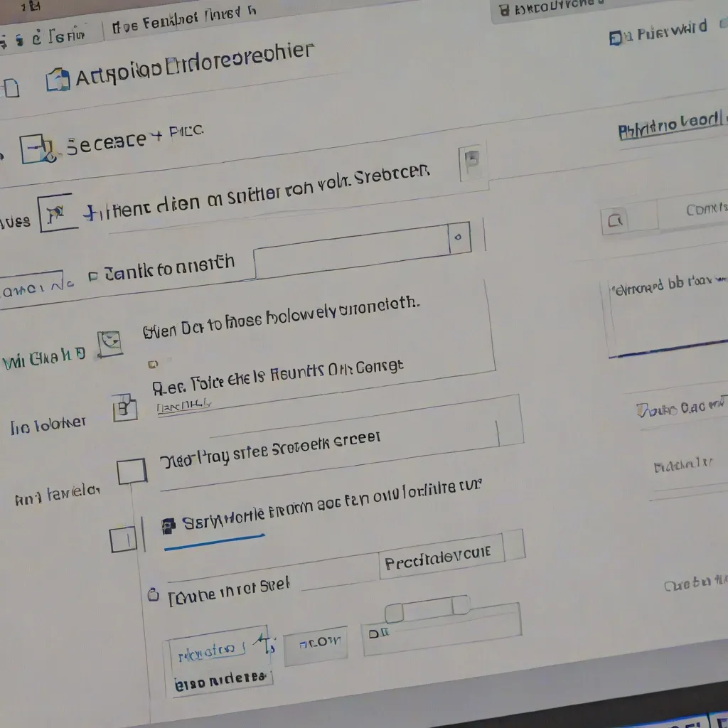Click the green icon beside the Gien Dar text
Viewport: 728px width, 728px height.
coord(110,342)
